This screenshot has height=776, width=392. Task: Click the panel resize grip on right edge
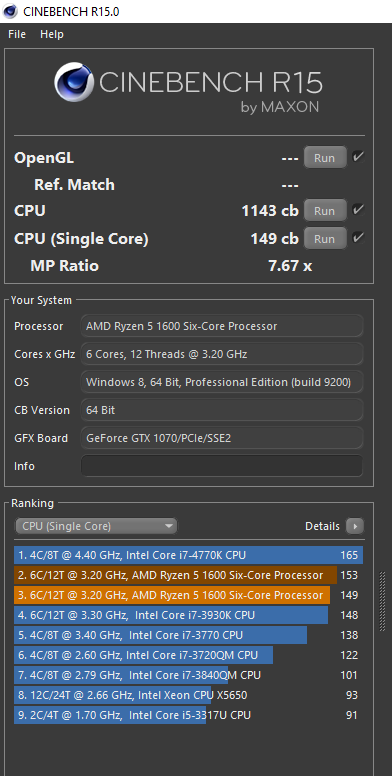382,601
